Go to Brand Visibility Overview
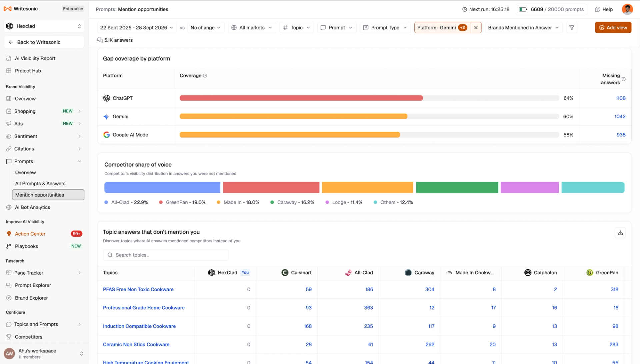Viewport: 640px width, 364px height. [25, 99]
